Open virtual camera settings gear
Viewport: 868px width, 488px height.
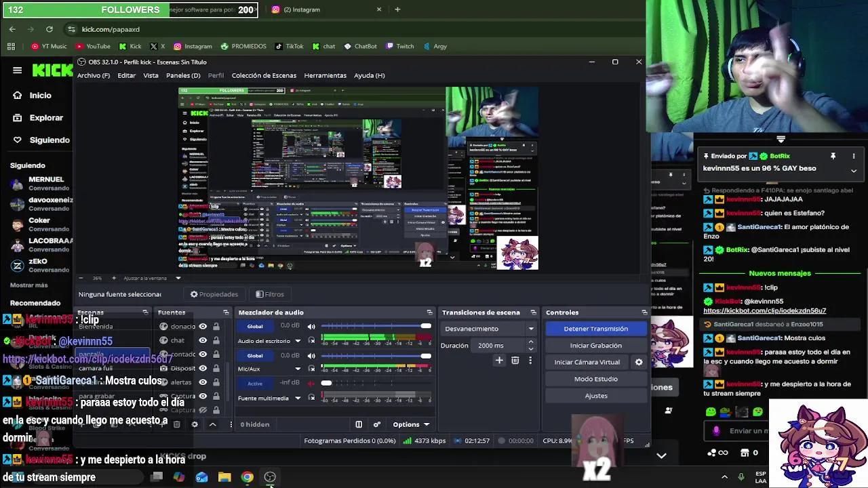639,362
